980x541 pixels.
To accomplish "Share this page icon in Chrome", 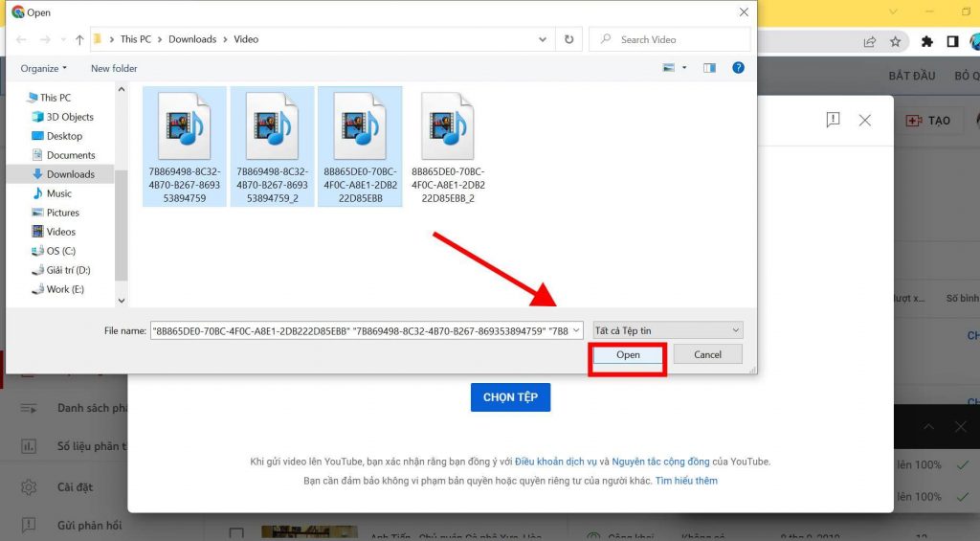I will [x=869, y=41].
